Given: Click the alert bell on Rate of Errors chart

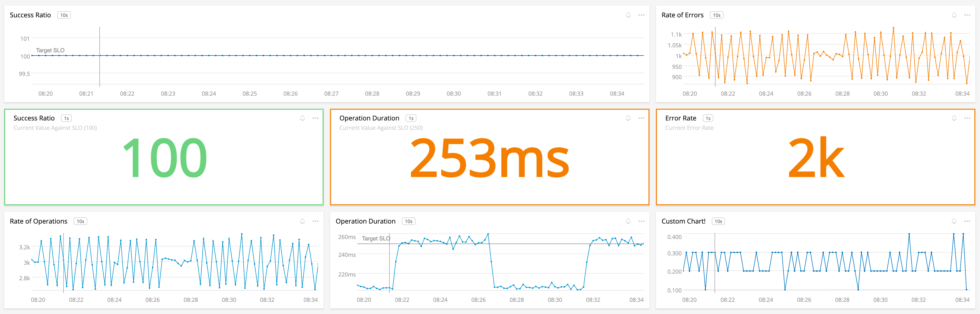Looking at the screenshot, I should click(954, 15).
